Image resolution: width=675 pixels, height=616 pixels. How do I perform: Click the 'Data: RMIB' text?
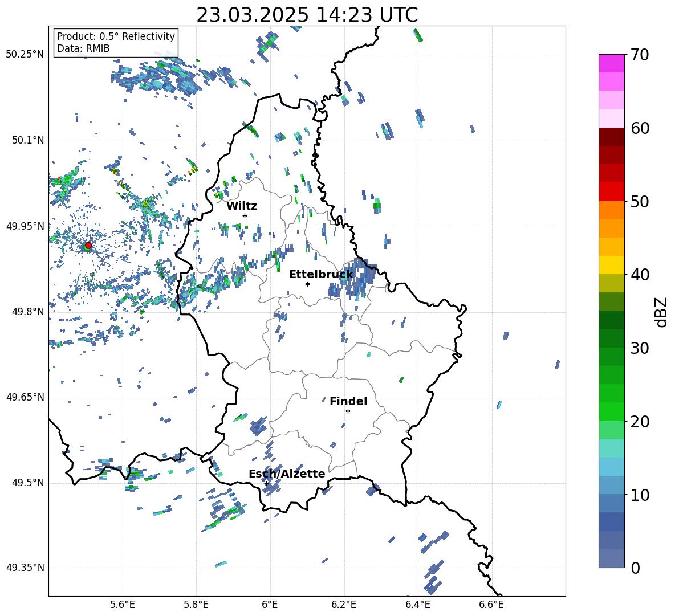83,48
